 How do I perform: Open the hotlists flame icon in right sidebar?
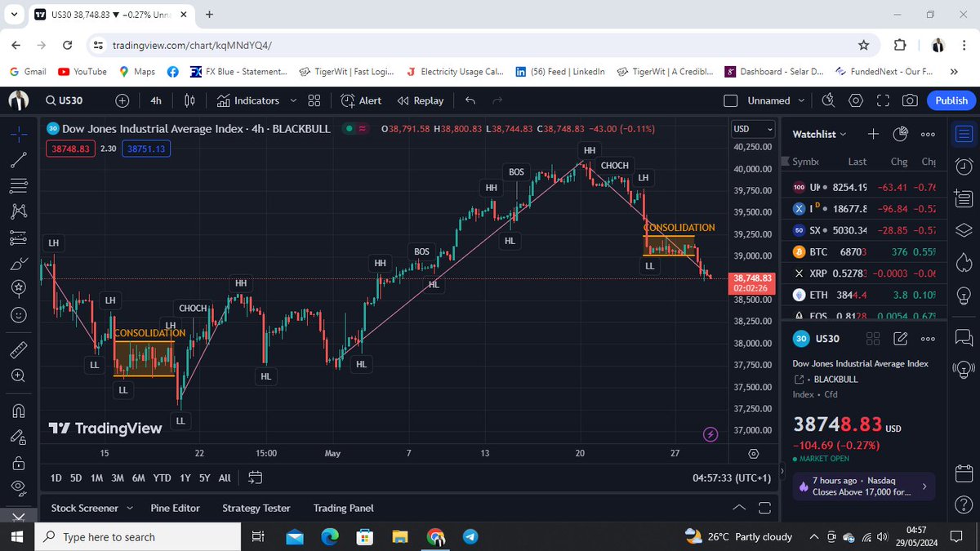[x=964, y=261]
